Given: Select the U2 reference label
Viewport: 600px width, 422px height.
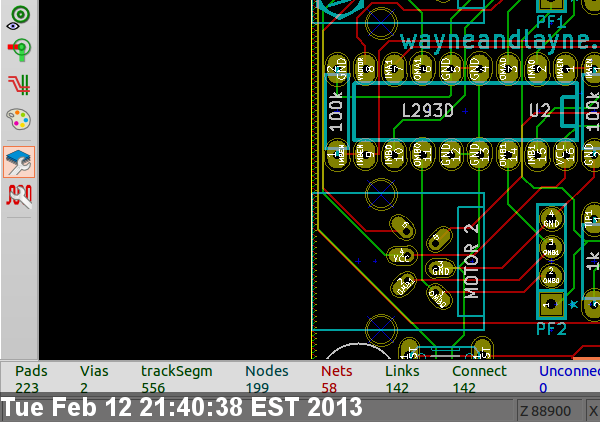Looking at the screenshot, I should (x=540, y=111).
